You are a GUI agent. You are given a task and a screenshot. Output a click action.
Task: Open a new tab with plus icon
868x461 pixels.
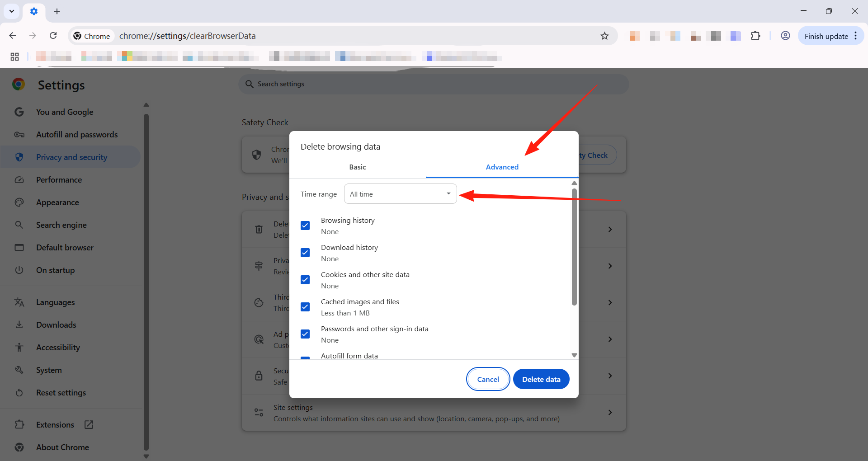57,11
